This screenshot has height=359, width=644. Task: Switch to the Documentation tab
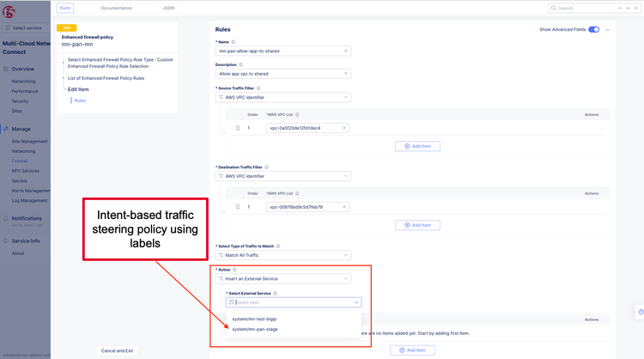pyautogui.click(x=116, y=9)
